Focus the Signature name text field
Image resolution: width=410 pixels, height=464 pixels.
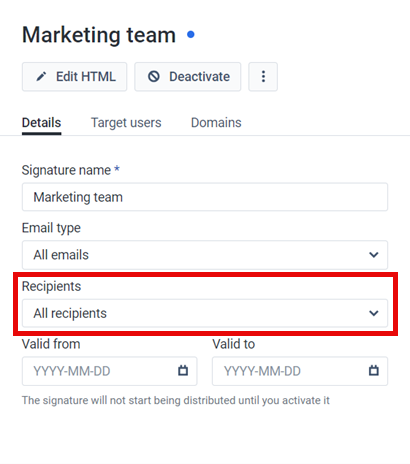click(205, 197)
